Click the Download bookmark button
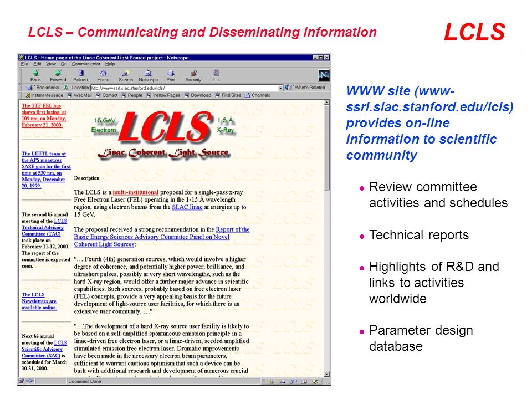Screen dimensions: 532x399 [x=198, y=95]
